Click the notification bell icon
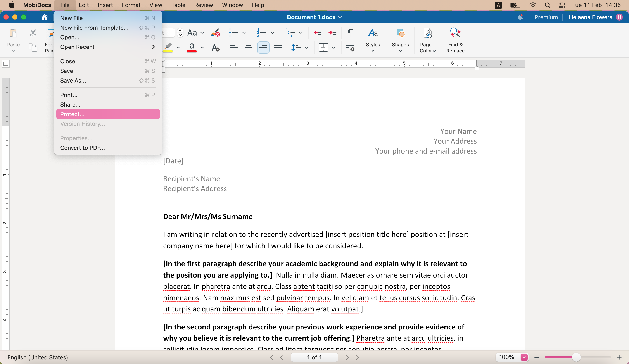Viewport: 629px width, 364px height. pyautogui.click(x=520, y=17)
